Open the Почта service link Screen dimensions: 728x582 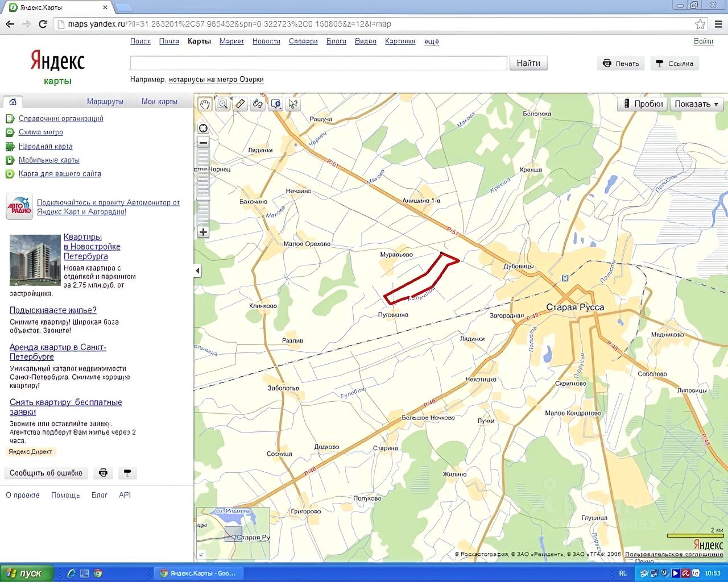(x=169, y=41)
